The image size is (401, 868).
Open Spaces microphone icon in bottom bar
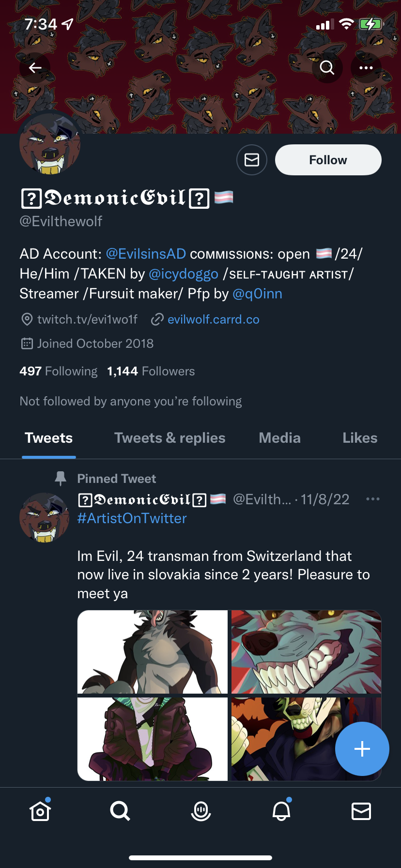201,811
